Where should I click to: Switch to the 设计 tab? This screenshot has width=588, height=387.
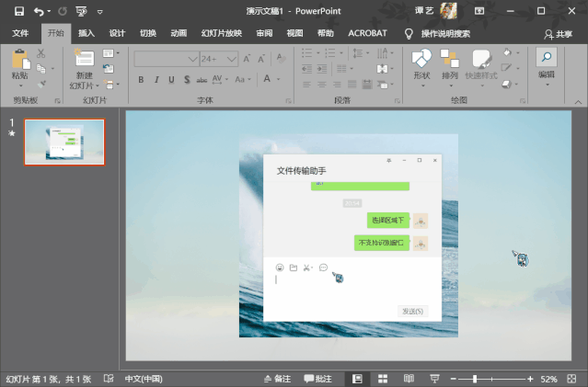pyautogui.click(x=117, y=33)
